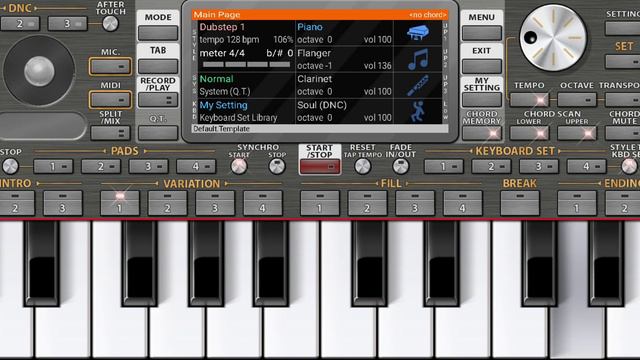
Task: Click the Record/Play button
Action: (158, 100)
